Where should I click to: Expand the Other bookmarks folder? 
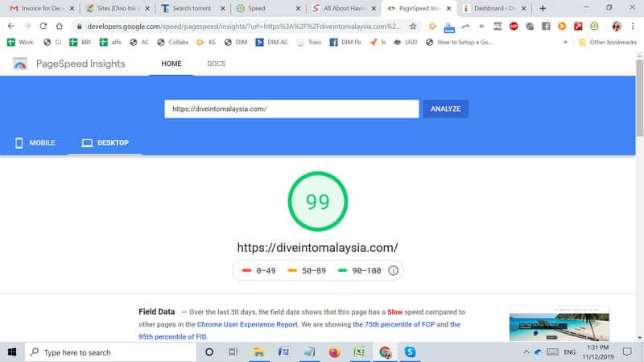click(607, 42)
